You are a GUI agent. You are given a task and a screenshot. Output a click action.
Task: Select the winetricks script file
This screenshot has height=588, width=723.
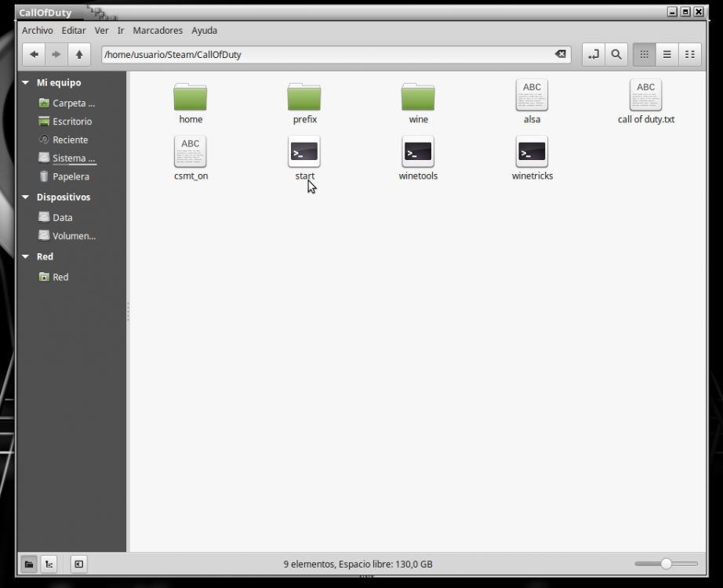point(532,158)
